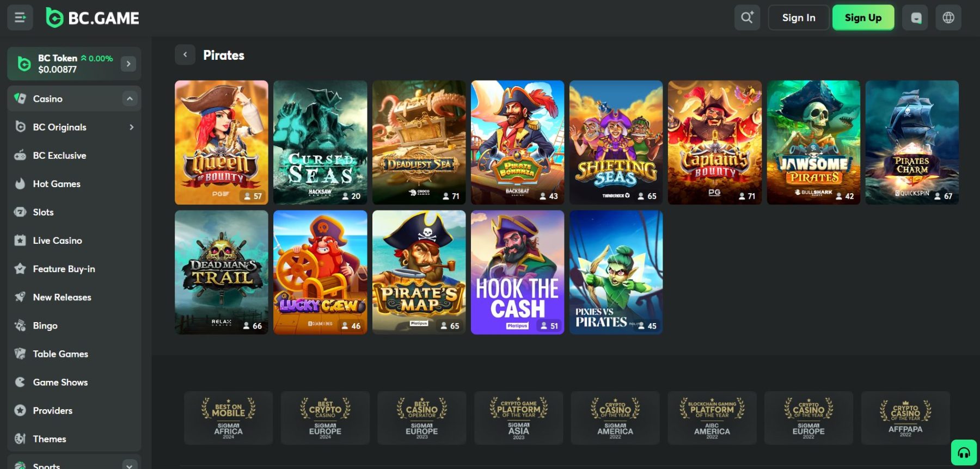Screen dimensions: 980x469
Task: Click the Sign In button
Action: (x=799, y=17)
